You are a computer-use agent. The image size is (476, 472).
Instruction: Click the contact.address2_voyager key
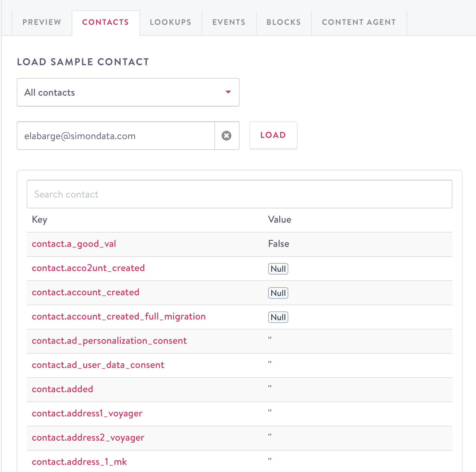(88, 438)
